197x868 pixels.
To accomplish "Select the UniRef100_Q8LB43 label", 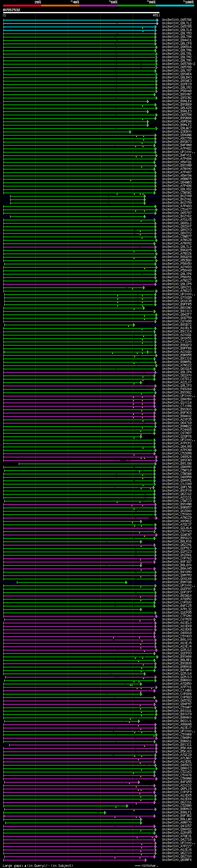I will pyautogui.click(x=177, y=78).
